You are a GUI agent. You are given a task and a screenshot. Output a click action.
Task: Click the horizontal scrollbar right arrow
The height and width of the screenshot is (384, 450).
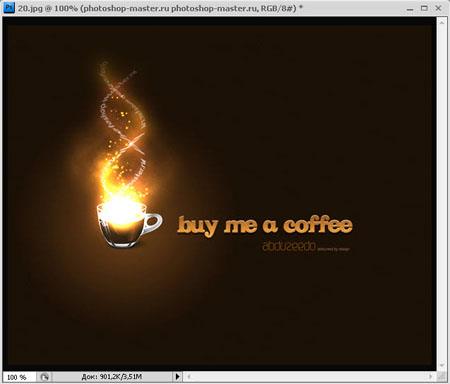pos(431,377)
